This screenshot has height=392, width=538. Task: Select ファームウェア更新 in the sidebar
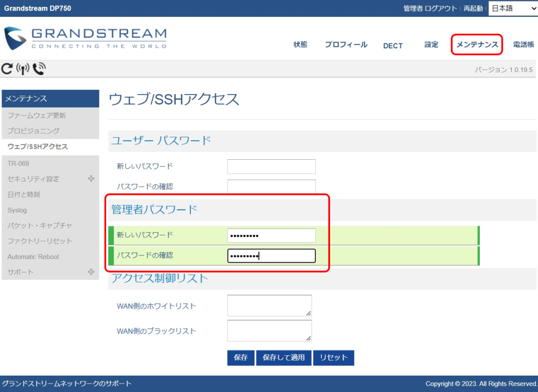[37, 116]
